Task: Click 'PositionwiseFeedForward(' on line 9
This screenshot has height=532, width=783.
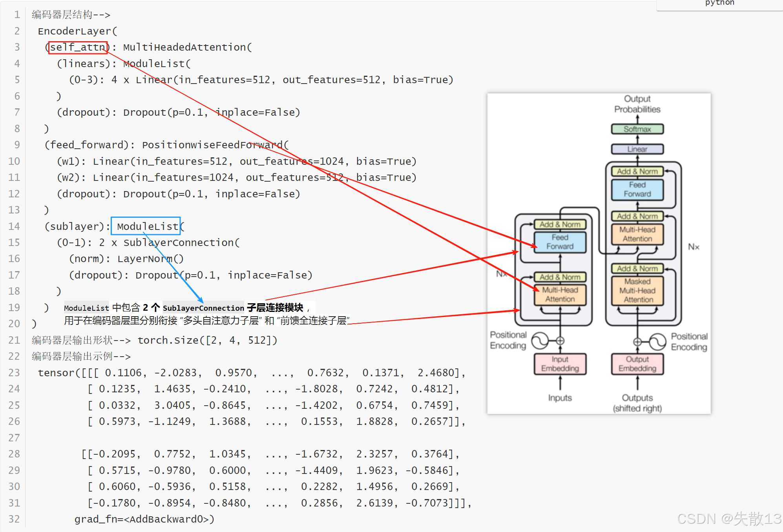Action: (x=215, y=145)
